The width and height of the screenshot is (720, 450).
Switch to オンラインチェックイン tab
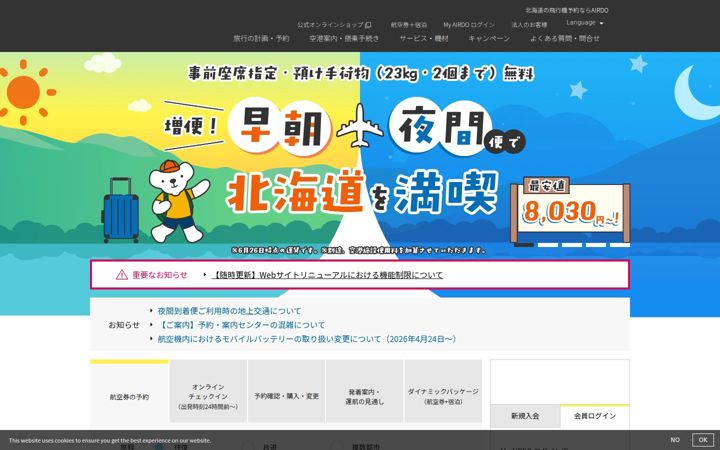[208, 391]
